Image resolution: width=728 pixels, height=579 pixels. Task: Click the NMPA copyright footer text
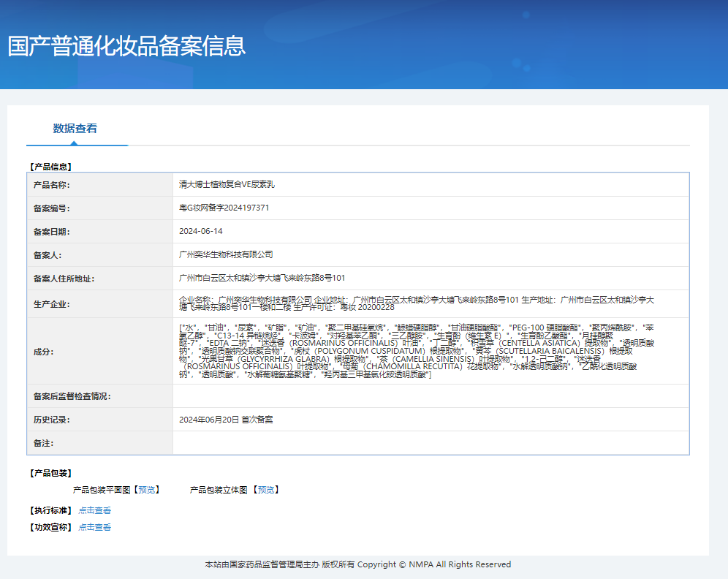358,564
